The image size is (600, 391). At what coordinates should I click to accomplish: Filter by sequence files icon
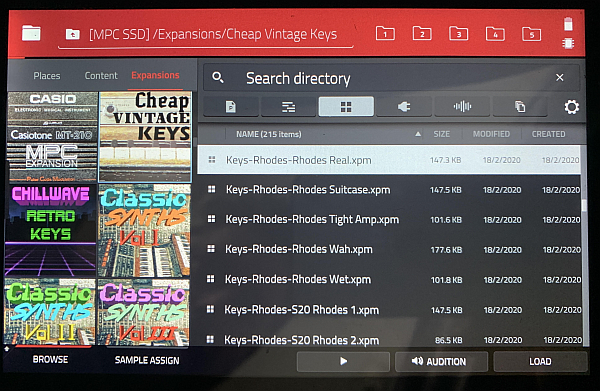click(x=289, y=106)
